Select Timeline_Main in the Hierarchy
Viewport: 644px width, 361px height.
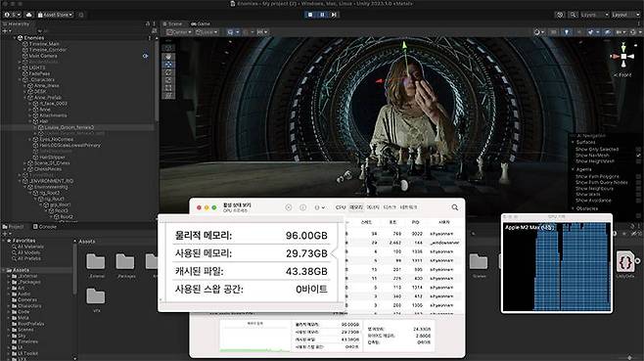click(x=44, y=43)
